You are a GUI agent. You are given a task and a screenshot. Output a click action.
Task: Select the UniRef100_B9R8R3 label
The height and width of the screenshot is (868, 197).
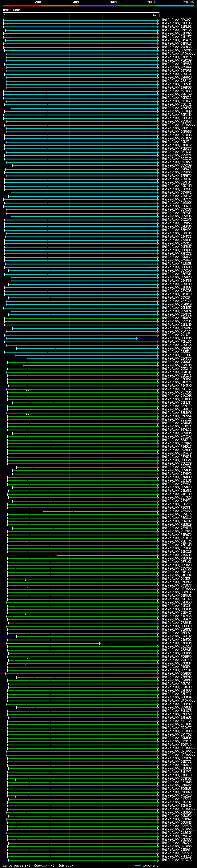[177, 78]
